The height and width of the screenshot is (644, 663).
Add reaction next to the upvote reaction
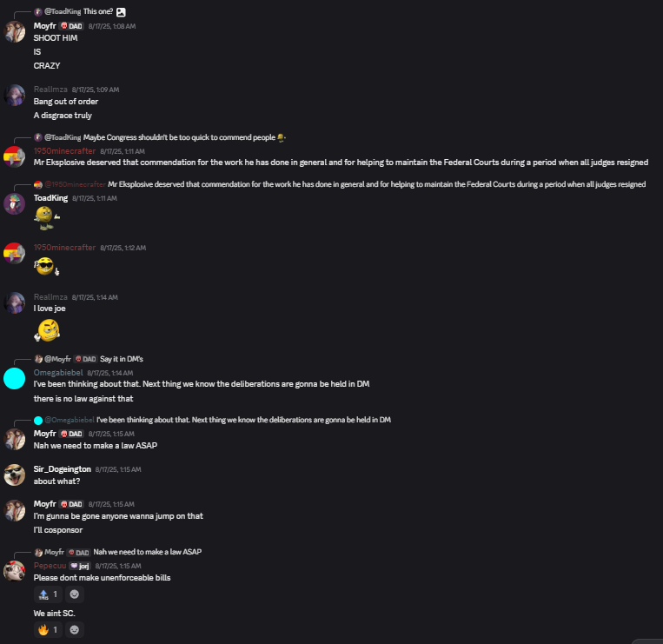(x=75, y=594)
